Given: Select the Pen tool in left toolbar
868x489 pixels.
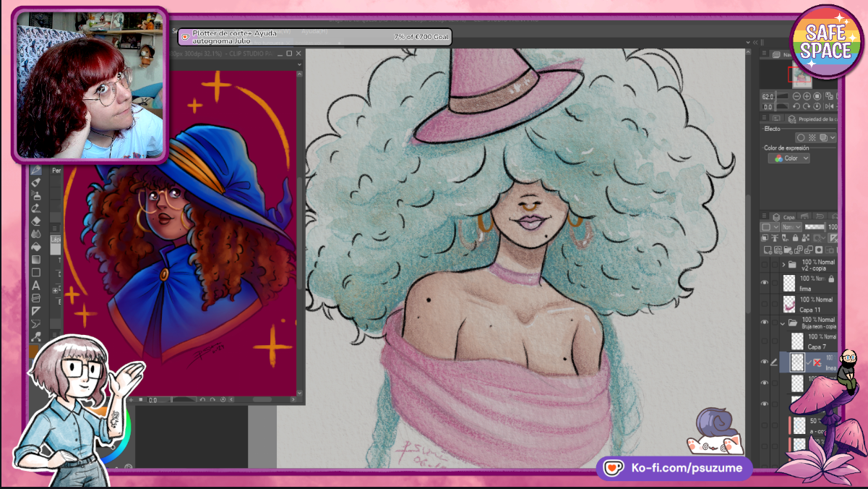Looking at the screenshot, I should point(36,169).
